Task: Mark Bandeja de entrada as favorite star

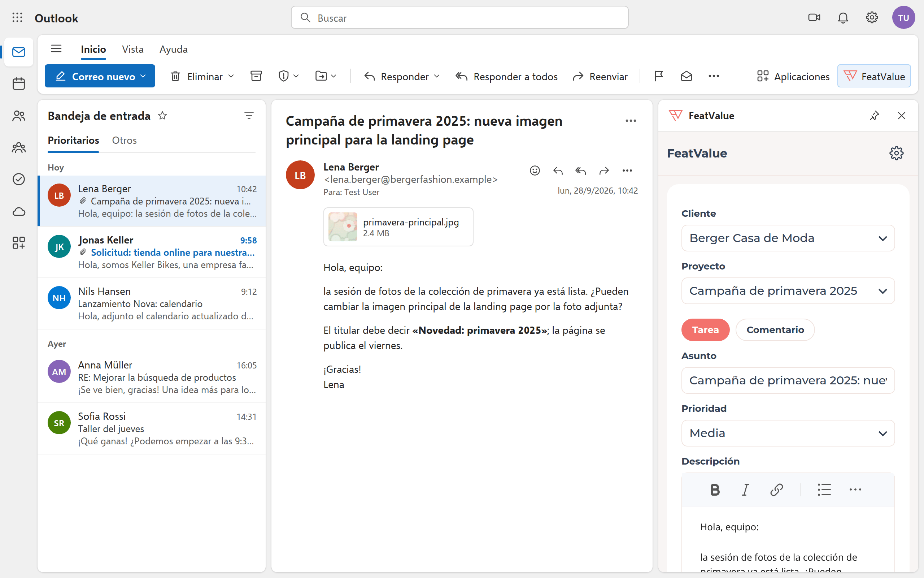Action: 162,116
